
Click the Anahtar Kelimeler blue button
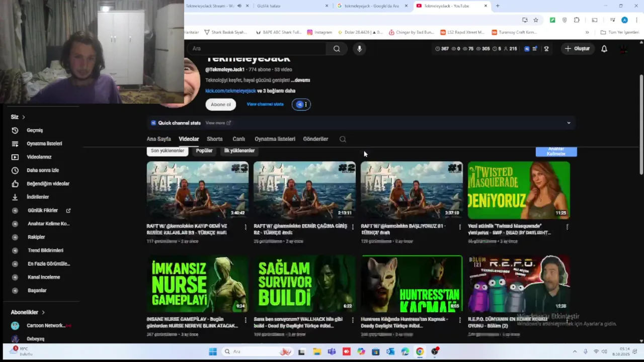[556, 151]
